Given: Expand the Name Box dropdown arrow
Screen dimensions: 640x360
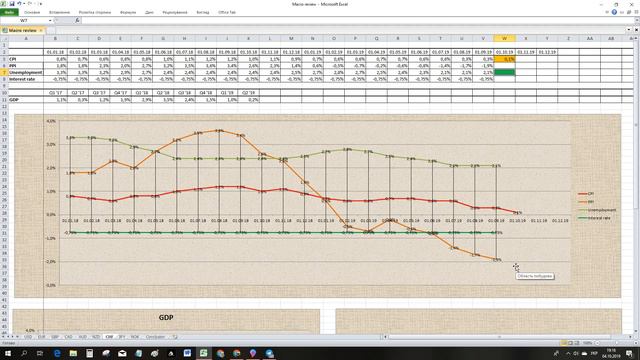Looking at the screenshot, I should pyautogui.click(x=51, y=20).
